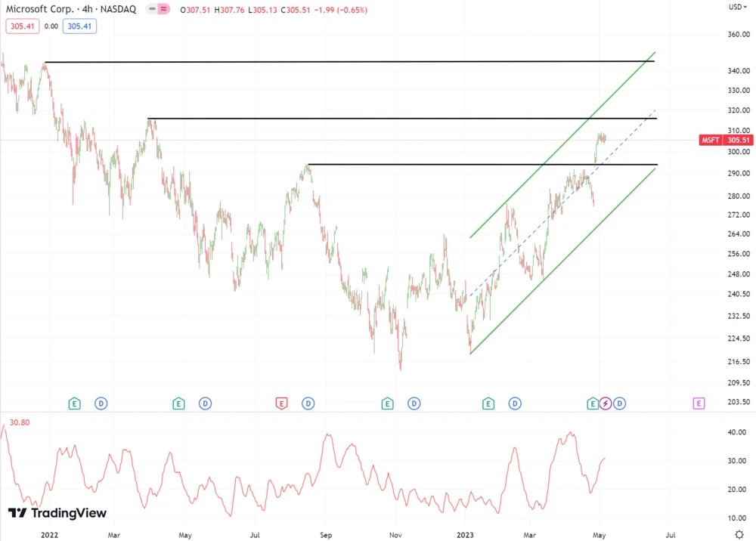Click the TradingView logo

[57, 513]
